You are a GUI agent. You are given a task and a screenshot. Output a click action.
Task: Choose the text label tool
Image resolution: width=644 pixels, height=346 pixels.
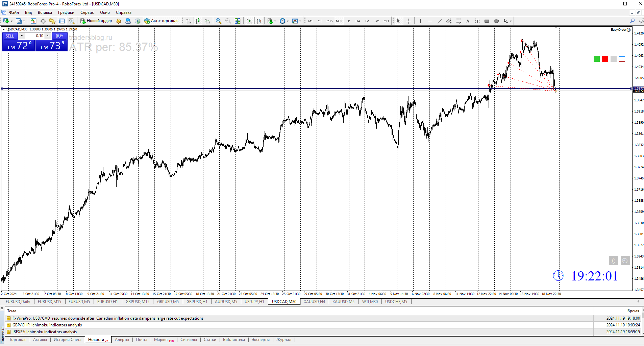pos(468,21)
